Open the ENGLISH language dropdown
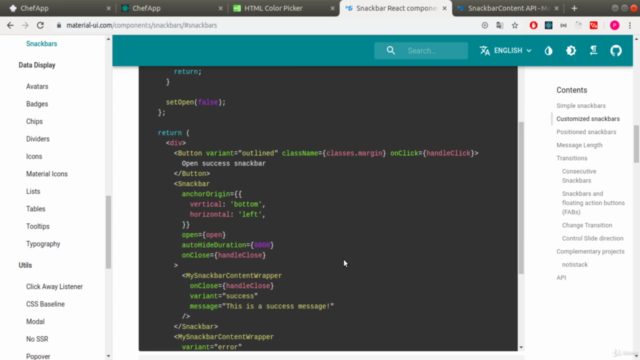Screen dimensions: 640x360 (x=506, y=51)
